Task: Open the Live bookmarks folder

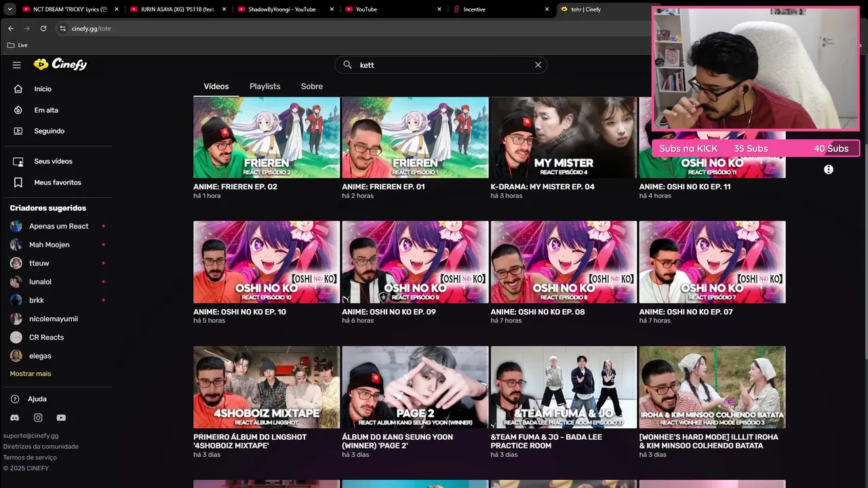Action: point(18,45)
